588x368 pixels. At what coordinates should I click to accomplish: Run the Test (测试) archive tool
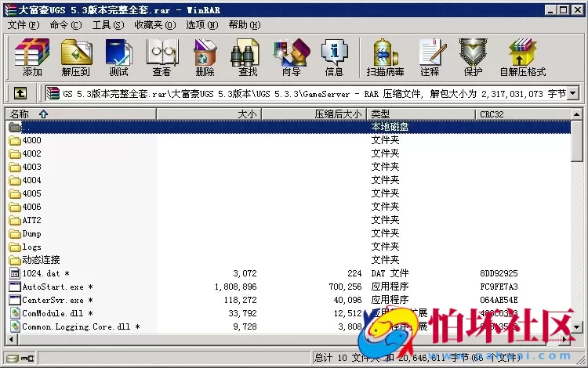pos(118,57)
